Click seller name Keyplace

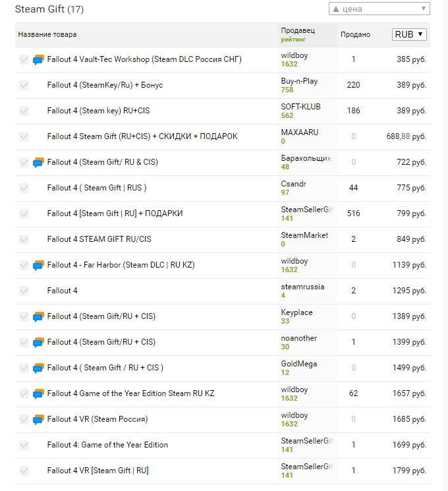[296, 312]
